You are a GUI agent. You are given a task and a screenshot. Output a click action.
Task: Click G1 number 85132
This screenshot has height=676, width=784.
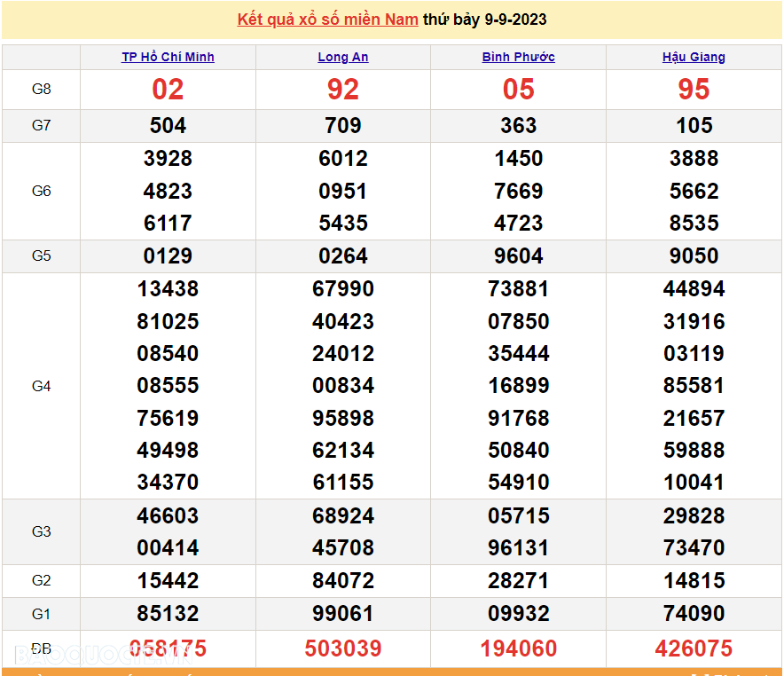168,613
